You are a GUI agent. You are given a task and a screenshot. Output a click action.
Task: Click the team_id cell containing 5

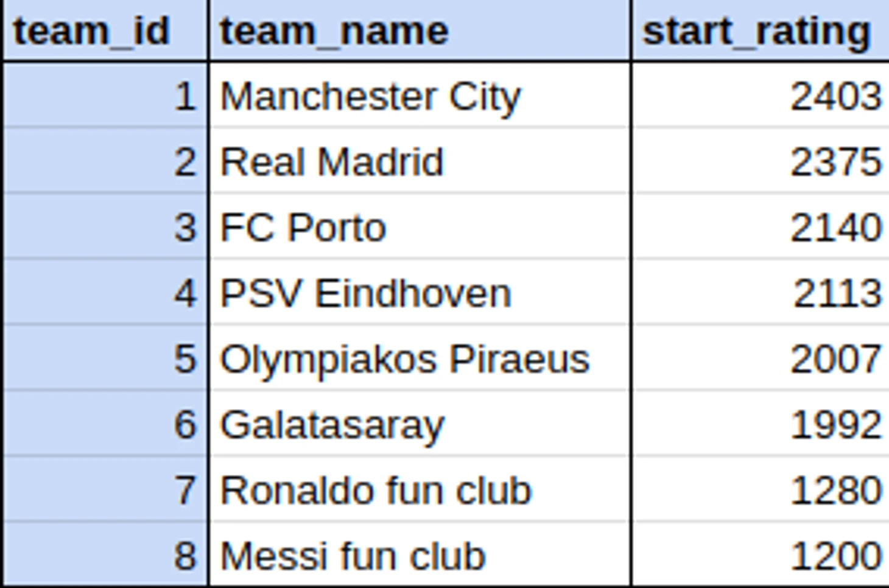[x=105, y=359]
